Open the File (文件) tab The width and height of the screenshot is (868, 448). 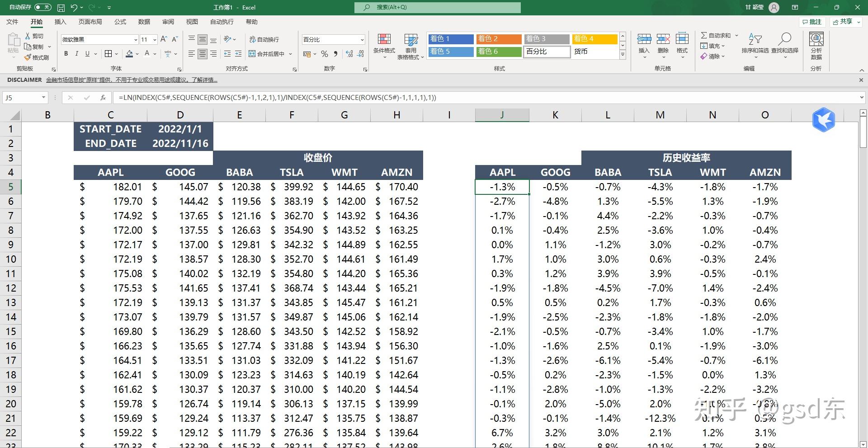pos(12,22)
